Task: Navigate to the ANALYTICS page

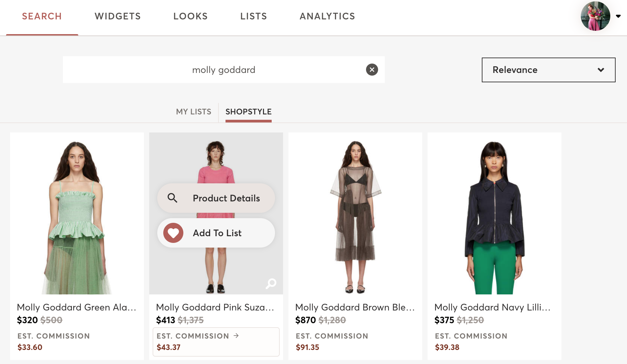Action: (327, 16)
